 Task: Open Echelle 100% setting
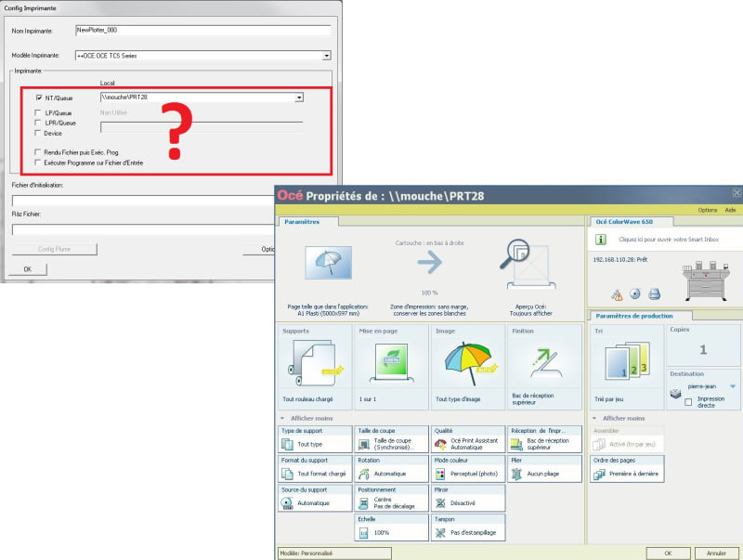point(391,527)
